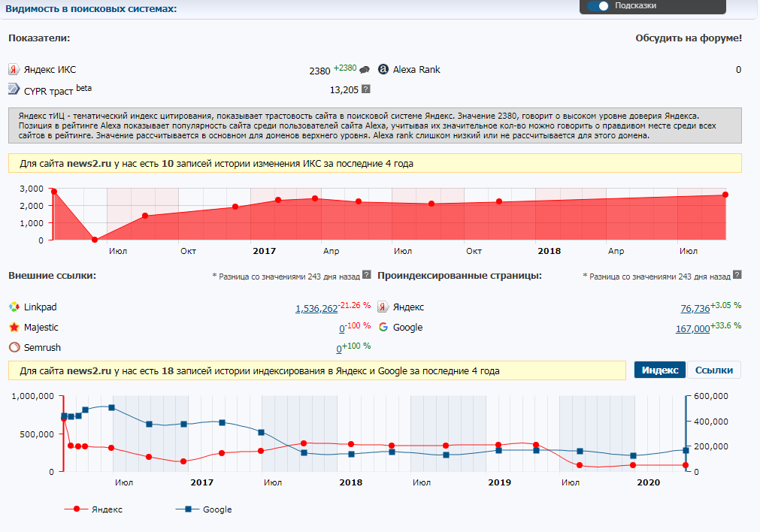
Task: Click the Majestic label
Action: pos(41,328)
